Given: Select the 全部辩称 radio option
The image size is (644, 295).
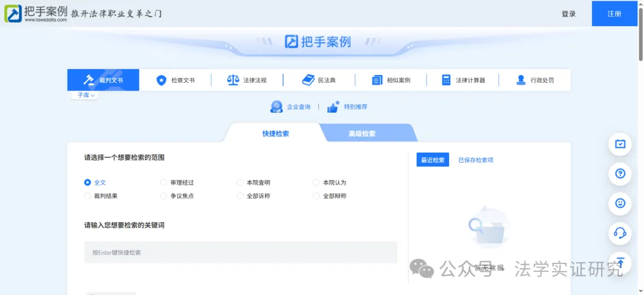Looking at the screenshot, I should tap(316, 196).
